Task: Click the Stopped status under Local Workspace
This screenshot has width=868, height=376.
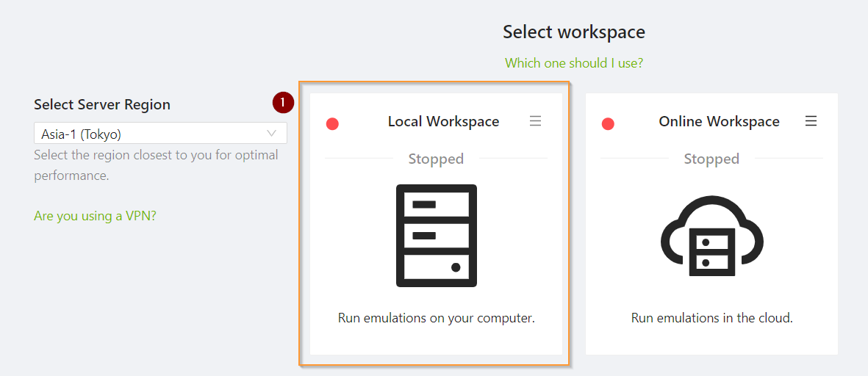Action: coord(437,159)
